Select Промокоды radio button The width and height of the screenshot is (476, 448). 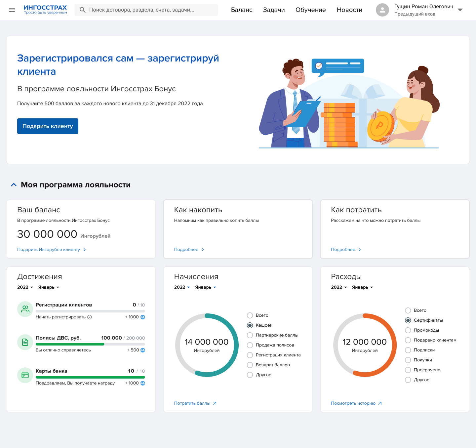(408, 330)
